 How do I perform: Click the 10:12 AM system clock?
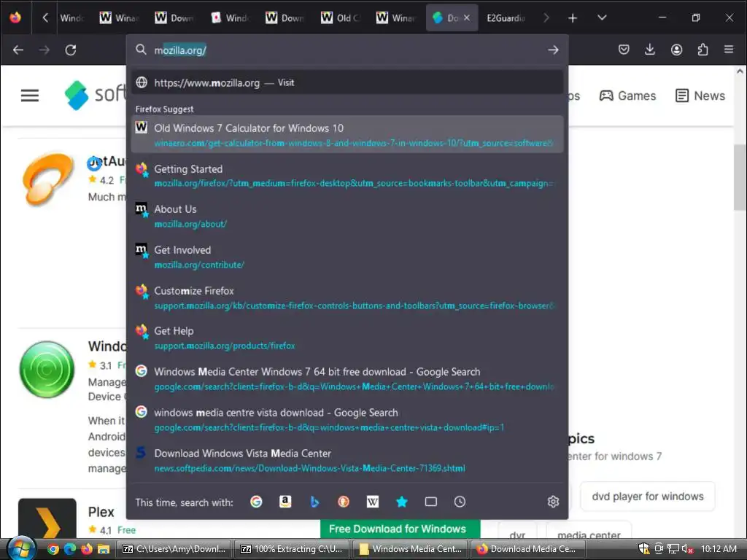pyautogui.click(x=719, y=549)
